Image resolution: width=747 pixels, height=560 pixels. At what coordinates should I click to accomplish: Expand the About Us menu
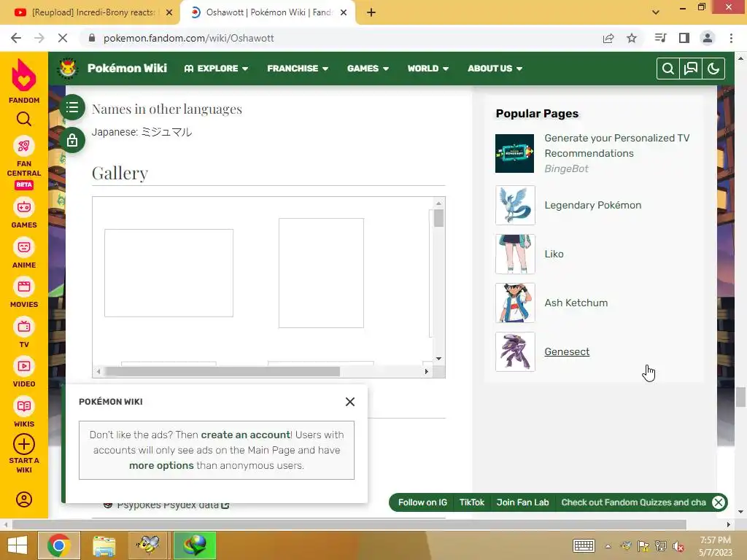click(x=495, y=69)
